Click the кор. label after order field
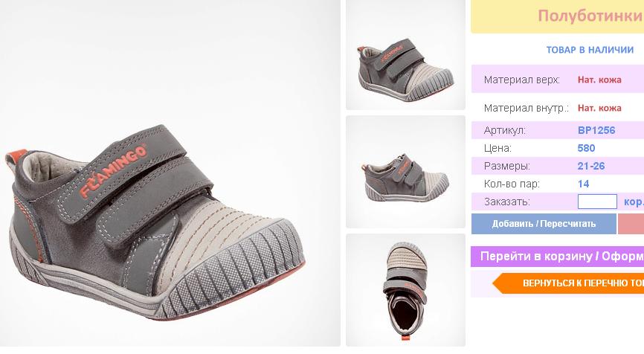 pos(634,202)
